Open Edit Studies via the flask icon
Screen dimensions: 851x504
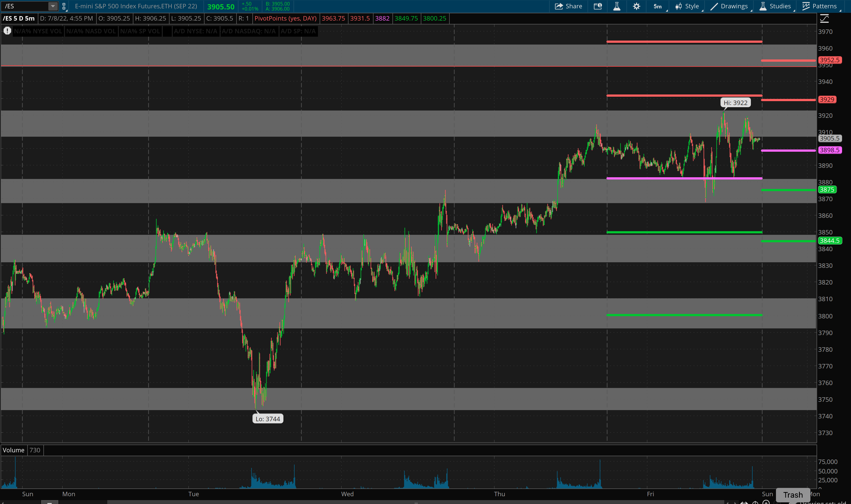tap(617, 6)
